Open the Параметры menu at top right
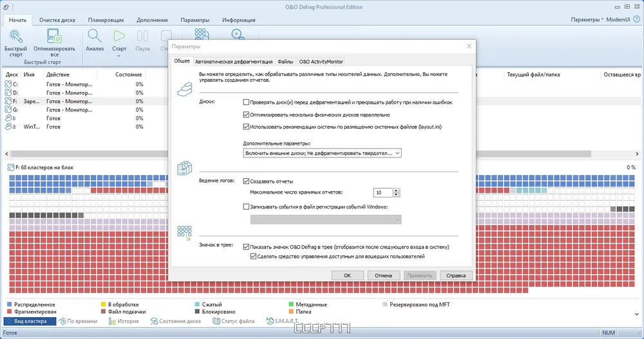644x339 pixels. click(x=587, y=20)
